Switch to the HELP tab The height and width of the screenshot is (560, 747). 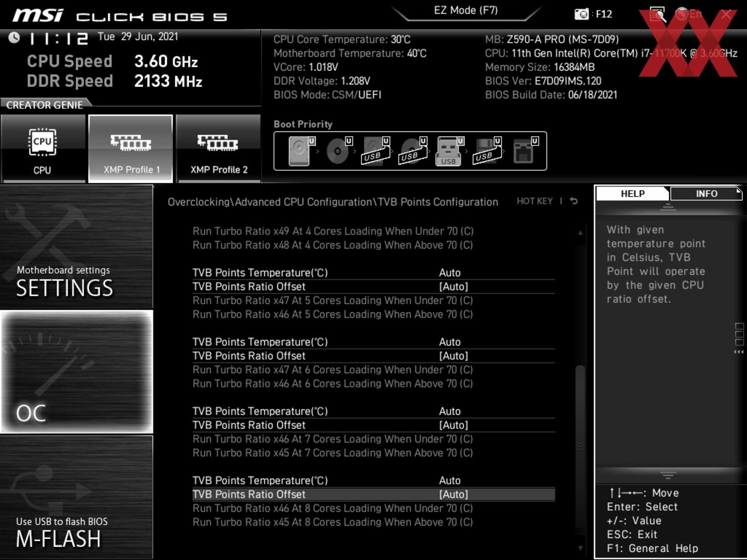coord(633,194)
